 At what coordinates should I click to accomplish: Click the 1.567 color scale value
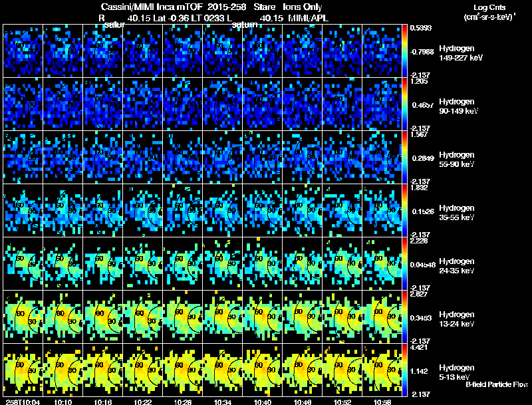click(x=419, y=134)
